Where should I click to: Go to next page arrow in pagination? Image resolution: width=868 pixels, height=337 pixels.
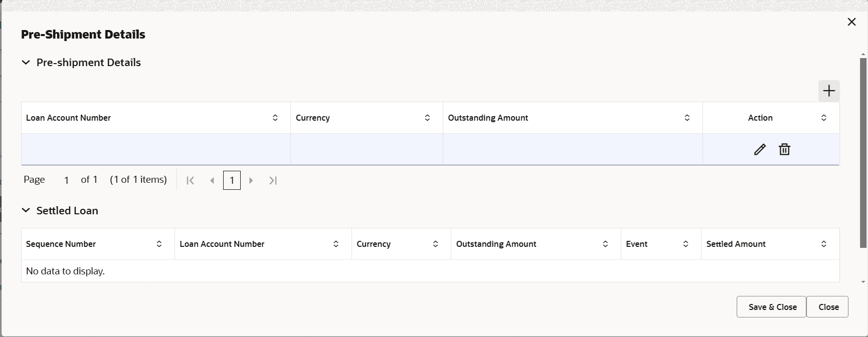coord(251,180)
